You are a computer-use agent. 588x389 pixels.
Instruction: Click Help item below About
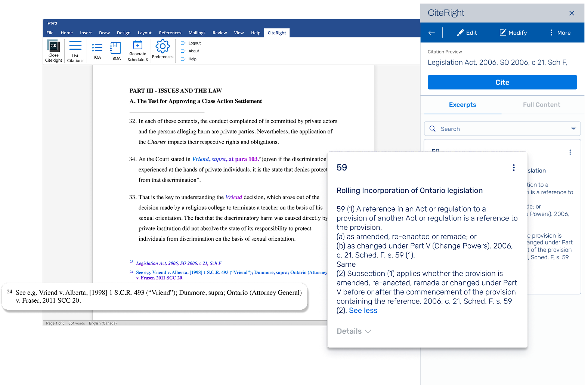click(x=189, y=59)
